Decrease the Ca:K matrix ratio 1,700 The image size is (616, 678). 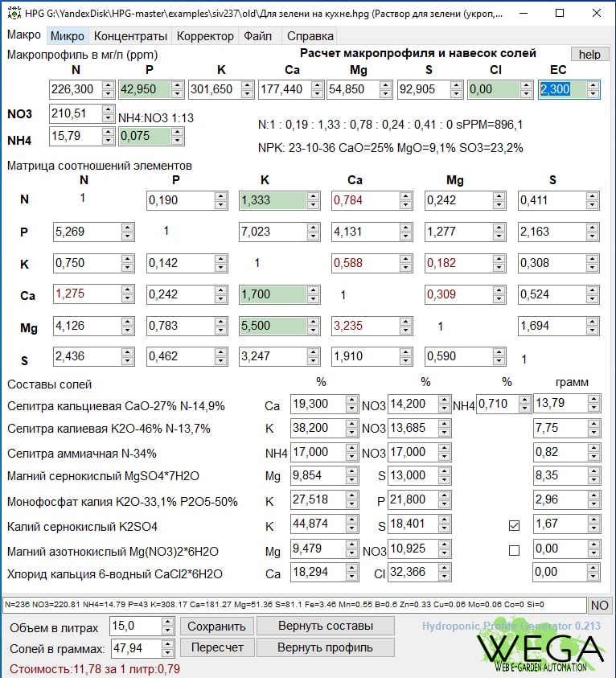(314, 299)
